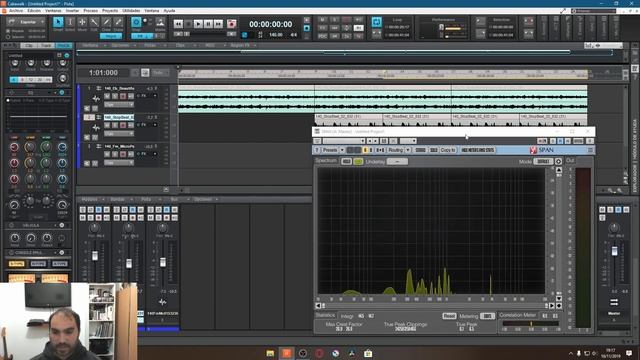Select the Move tool
Screen dimensions: 640x360
82,22
